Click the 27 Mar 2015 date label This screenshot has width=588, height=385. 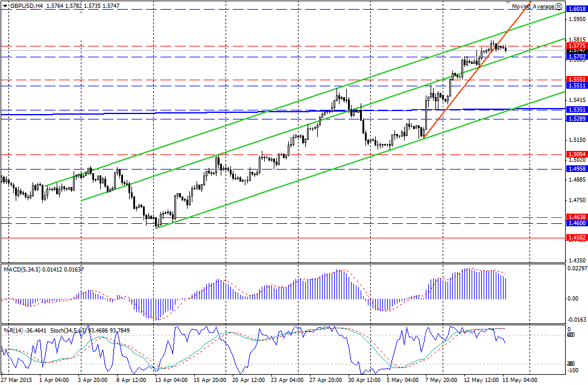(x=16, y=380)
